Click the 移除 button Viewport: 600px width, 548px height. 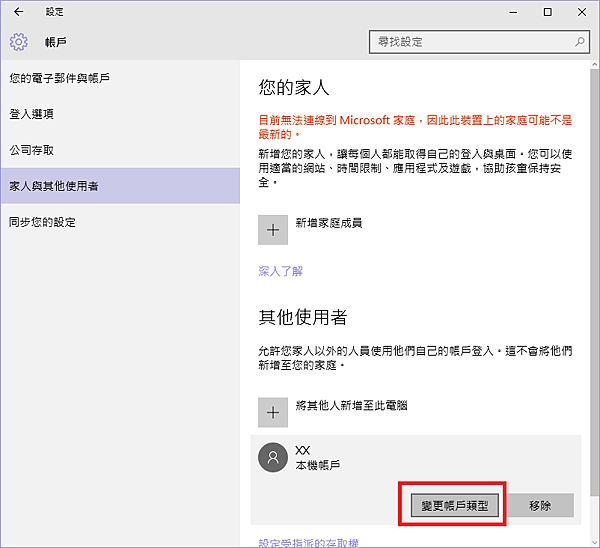[x=540, y=506]
